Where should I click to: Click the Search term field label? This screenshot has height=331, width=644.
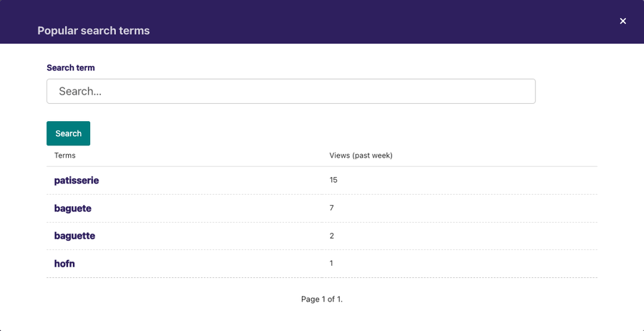tap(71, 68)
